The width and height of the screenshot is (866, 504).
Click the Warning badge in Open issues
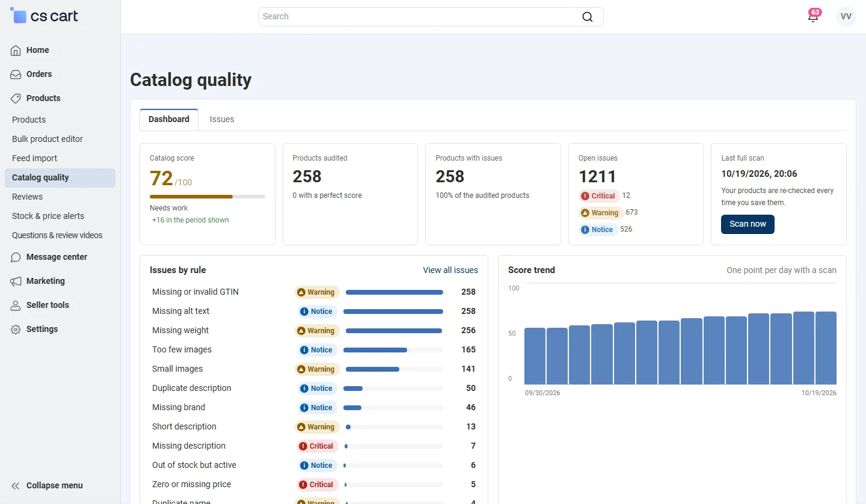coord(600,212)
